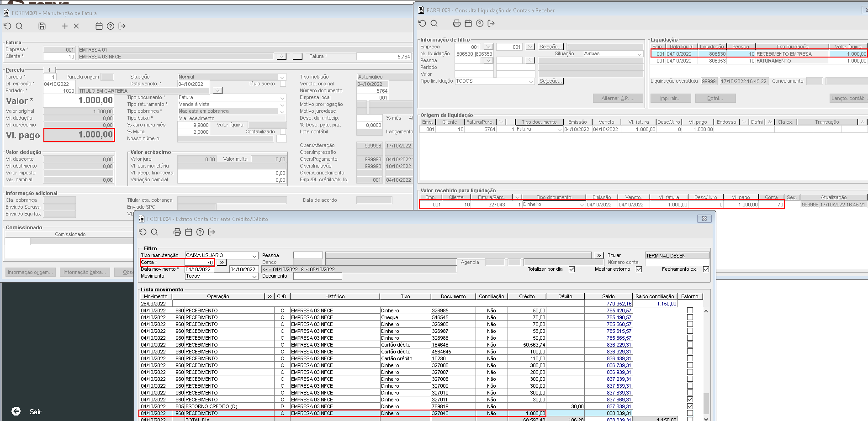Viewport: 868px width, 421px height.
Task: Open the calendar icon in FCRFL008 toolbar
Action: (x=468, y=23)
